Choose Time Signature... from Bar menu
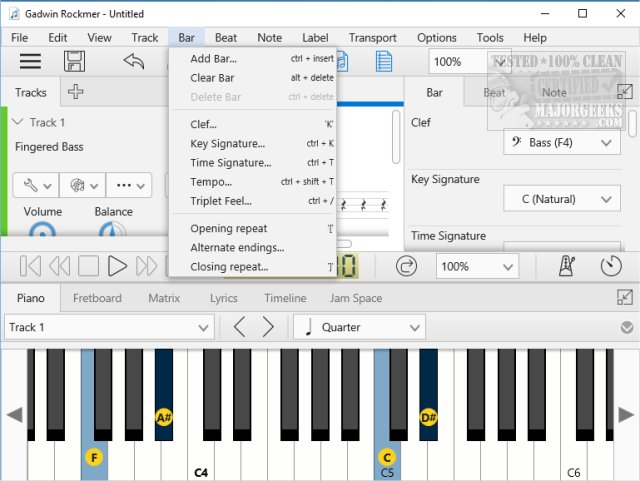 [253, 163]
